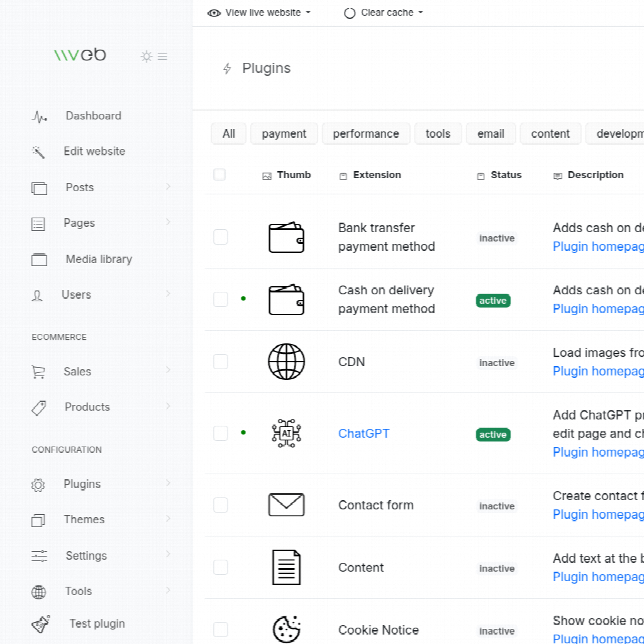The height and width of the screenshot is (644, 644).
Task: Click the active status badge for ChatGPT
Action: coord(493,435)
